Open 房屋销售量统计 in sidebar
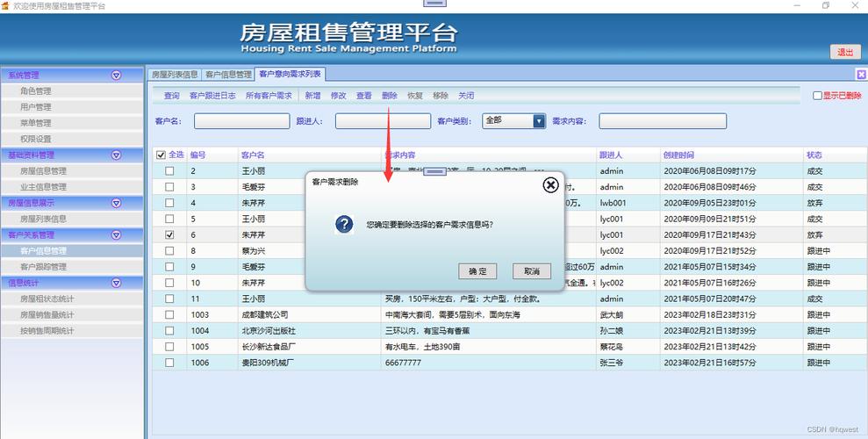The height and width of the screenshot is (439, 868). [x=47, y=315]
